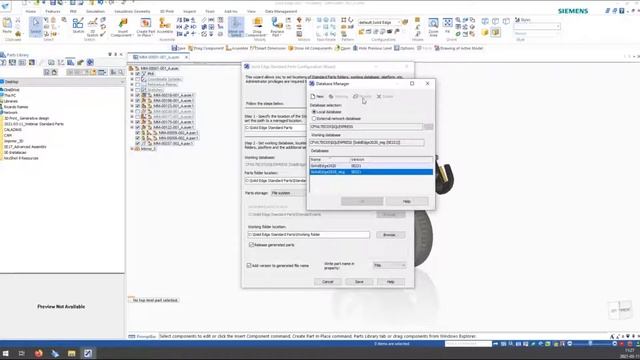Select Libraries in the Parts Library tree
This screenshot has width=640, height=360.
11,101
